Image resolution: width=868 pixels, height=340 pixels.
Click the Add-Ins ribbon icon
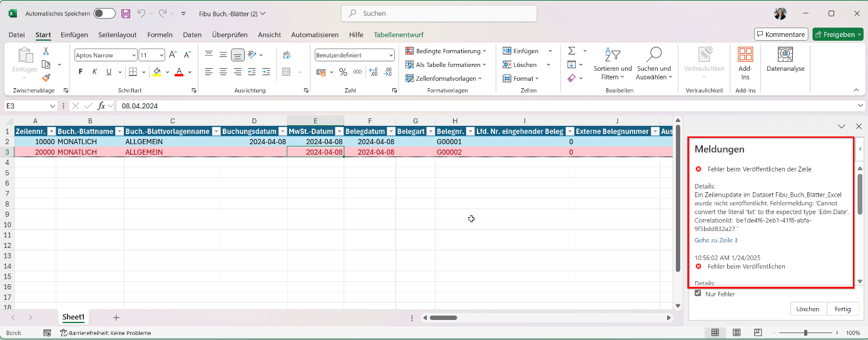(745, 63)
